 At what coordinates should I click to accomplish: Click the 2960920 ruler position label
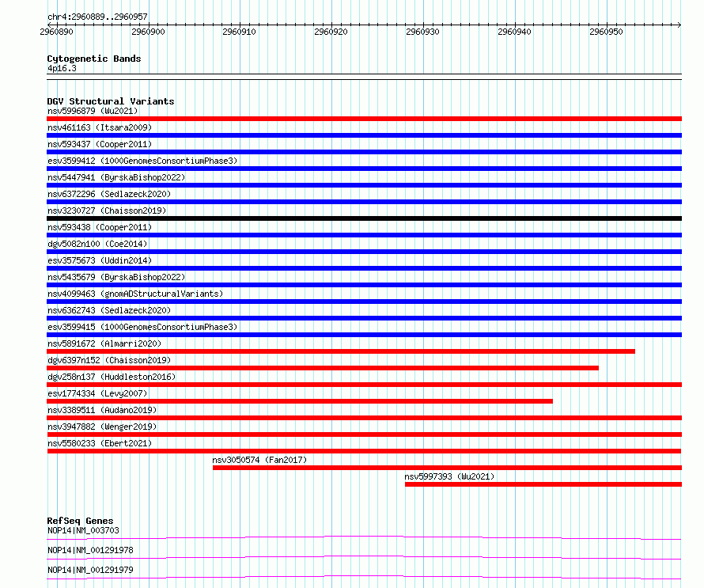(x=331, y=32)
